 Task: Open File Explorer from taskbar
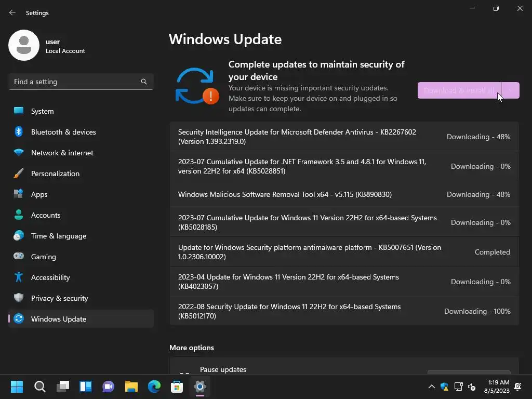[131, 387]
